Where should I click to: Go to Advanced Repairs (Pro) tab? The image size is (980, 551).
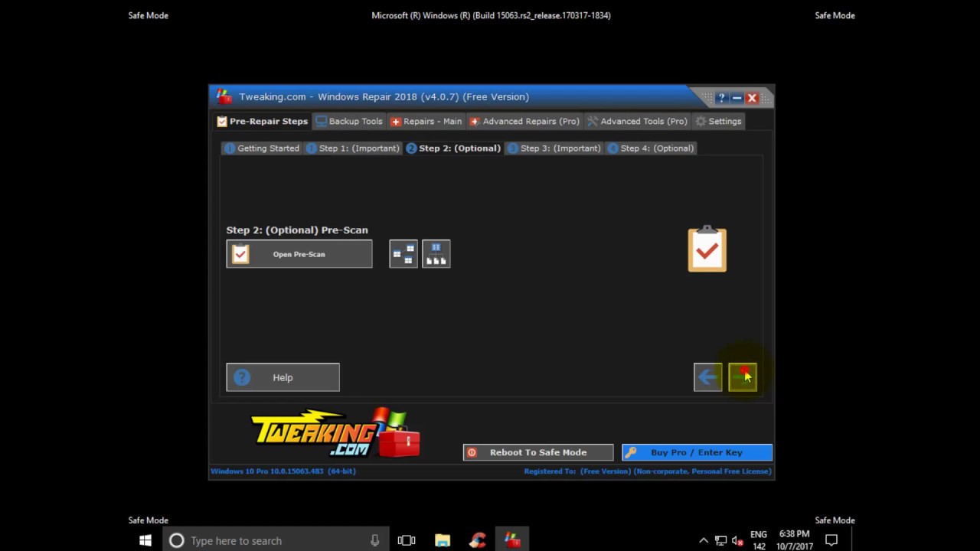pyautogui.click(x=524, y=121)
